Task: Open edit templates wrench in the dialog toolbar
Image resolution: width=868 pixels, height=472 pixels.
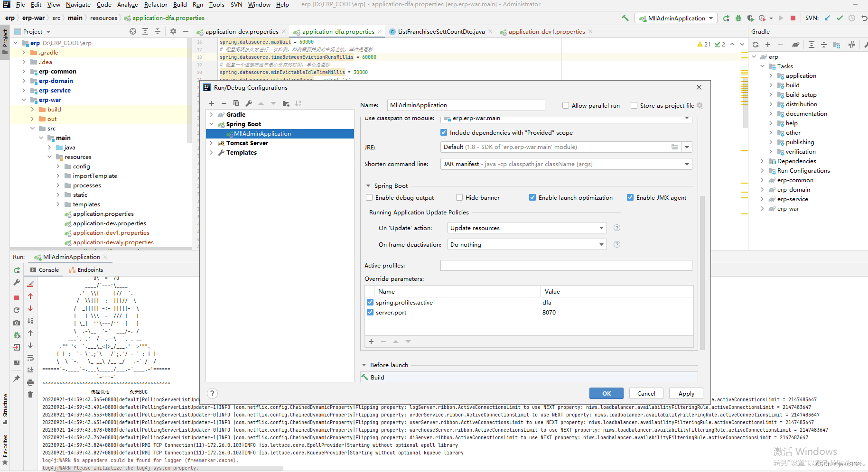Action: (x=249, y=103)
